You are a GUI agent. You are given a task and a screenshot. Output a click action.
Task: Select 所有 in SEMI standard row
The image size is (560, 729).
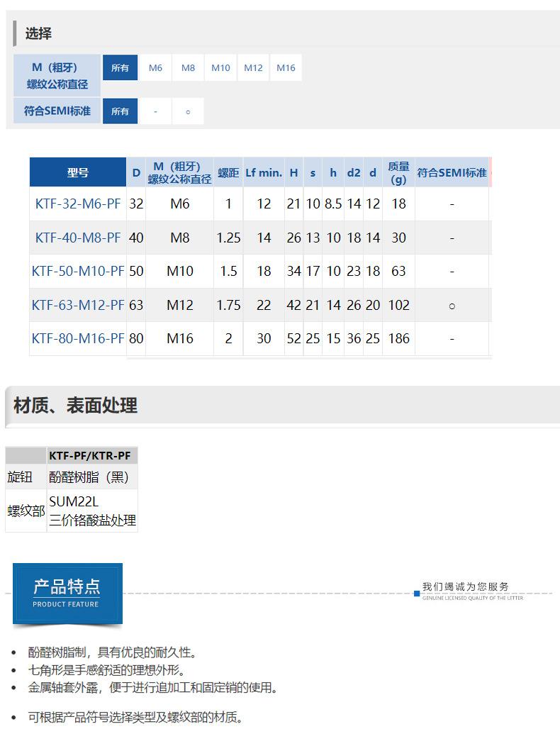tap(120, 111)
